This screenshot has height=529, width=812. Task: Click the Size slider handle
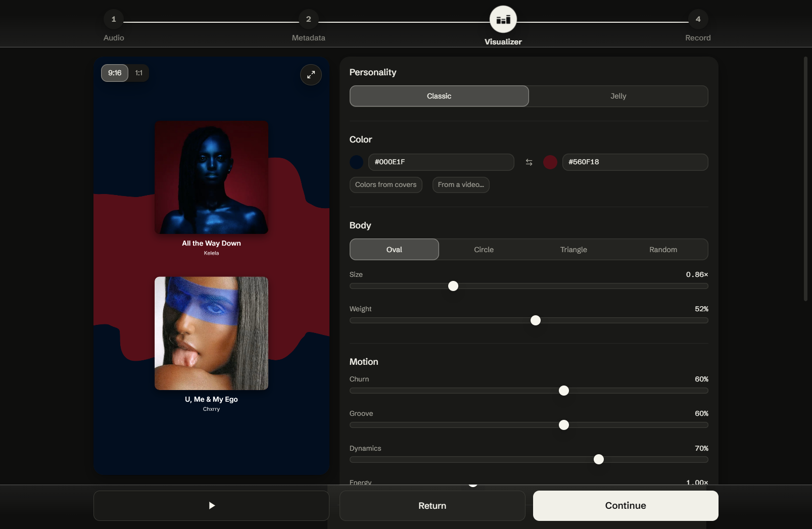coord(453,286)
